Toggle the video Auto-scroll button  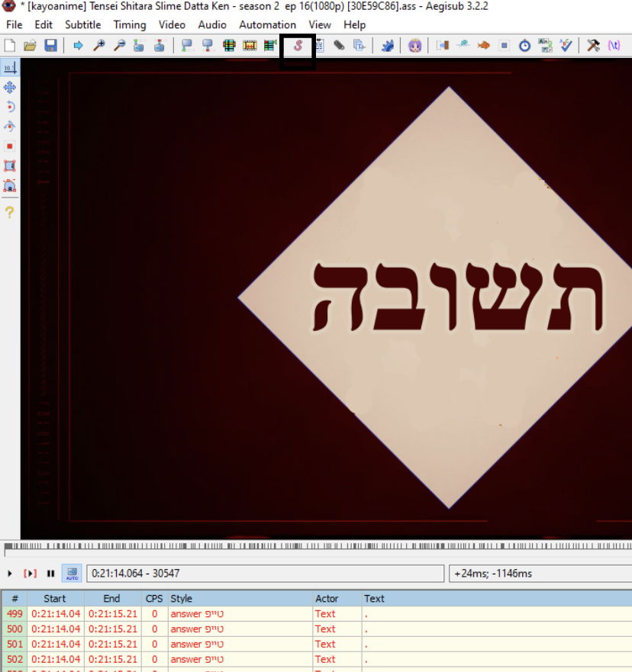[72, 573]
